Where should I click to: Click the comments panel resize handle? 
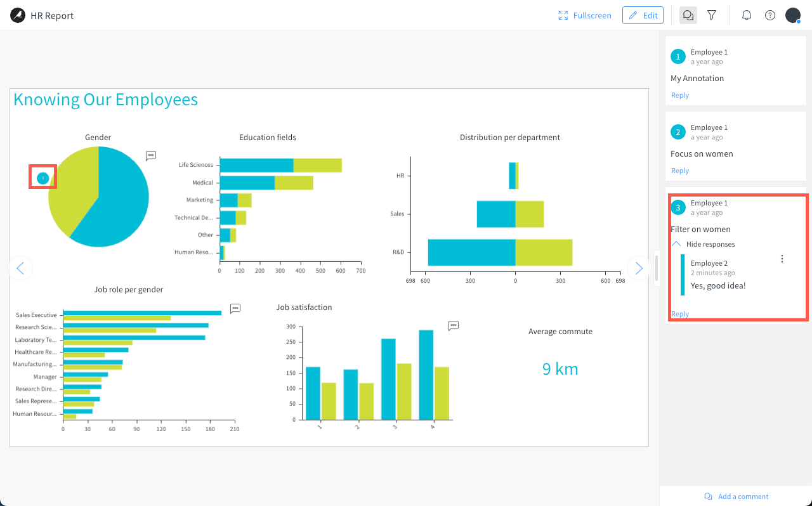(657, 268)
